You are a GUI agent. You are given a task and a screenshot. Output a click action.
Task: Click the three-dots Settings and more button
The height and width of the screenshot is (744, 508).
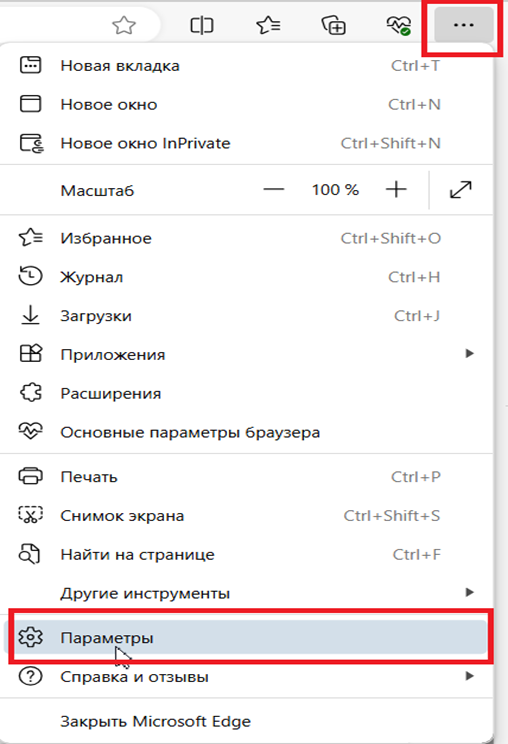[x=463, y=25]
